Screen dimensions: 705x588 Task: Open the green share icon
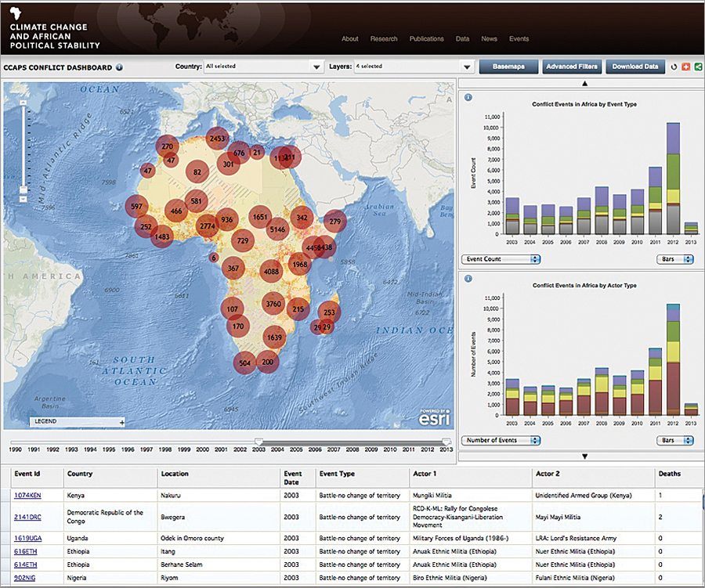(x=698, y=67)
